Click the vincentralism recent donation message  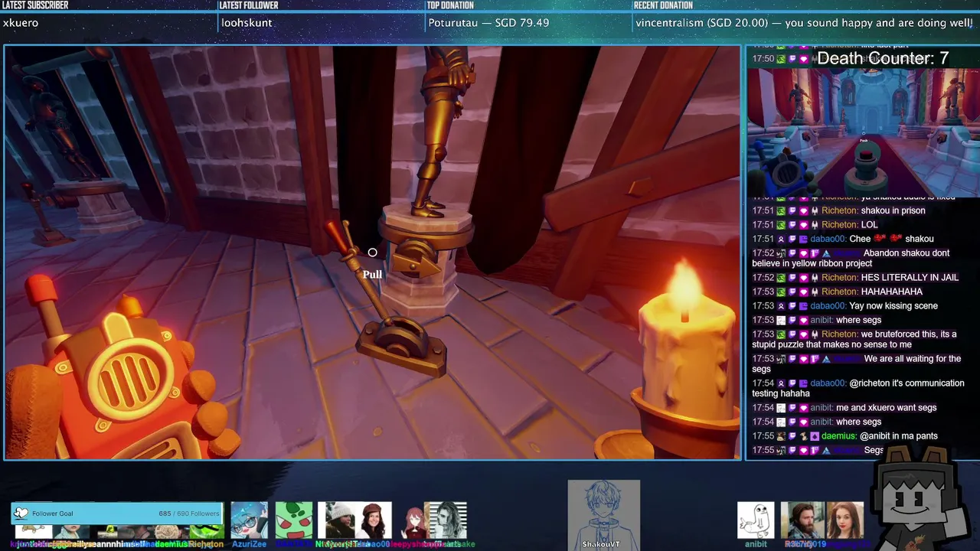click(804, 23)
